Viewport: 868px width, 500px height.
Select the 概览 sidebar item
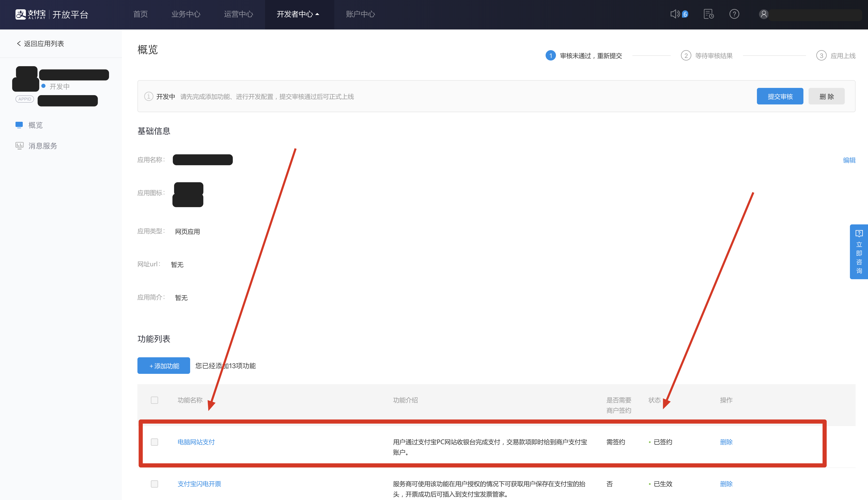tap(35, 125)
